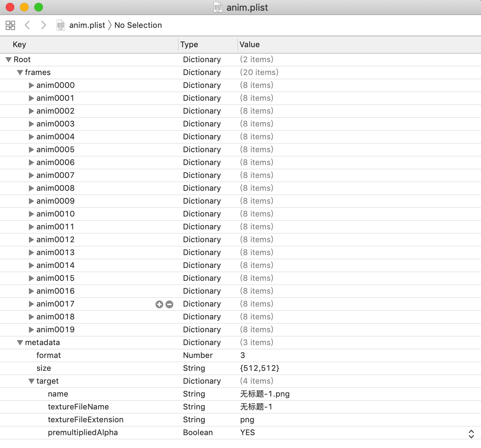
Task: Expand the anim0010 entry
Action: coord(31,214)
